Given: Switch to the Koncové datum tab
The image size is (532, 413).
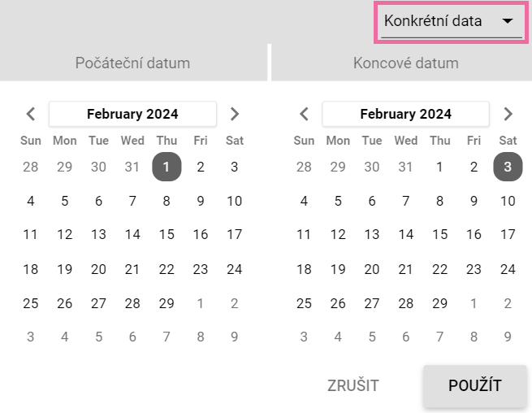Looking at the screenshot, I should pyautogui.click(x=406, y=63).
